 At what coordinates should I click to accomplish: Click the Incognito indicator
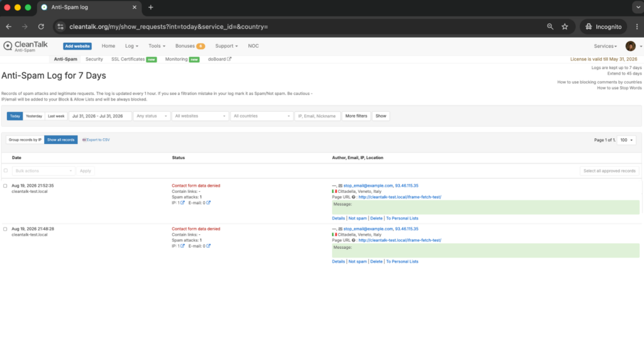pyautogui.click(x=603, y=26)
